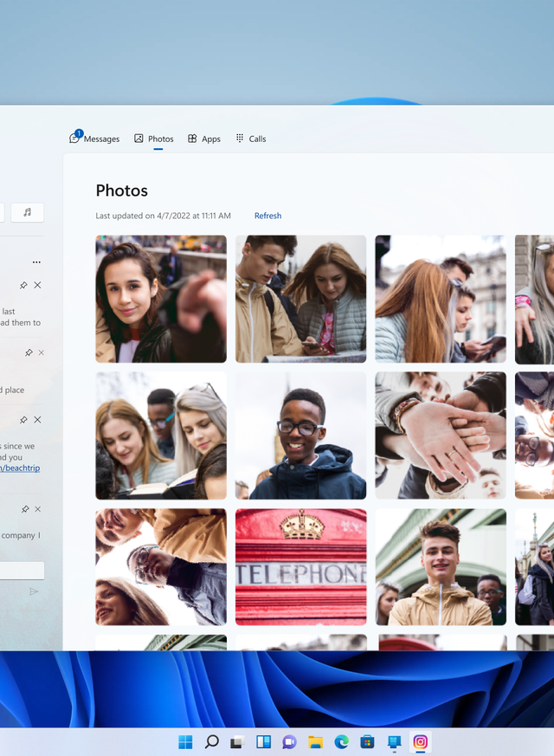This screenshot has height=756, width=554.
Task: Open the red telephone booth photo
Action: tap(300, 566)
